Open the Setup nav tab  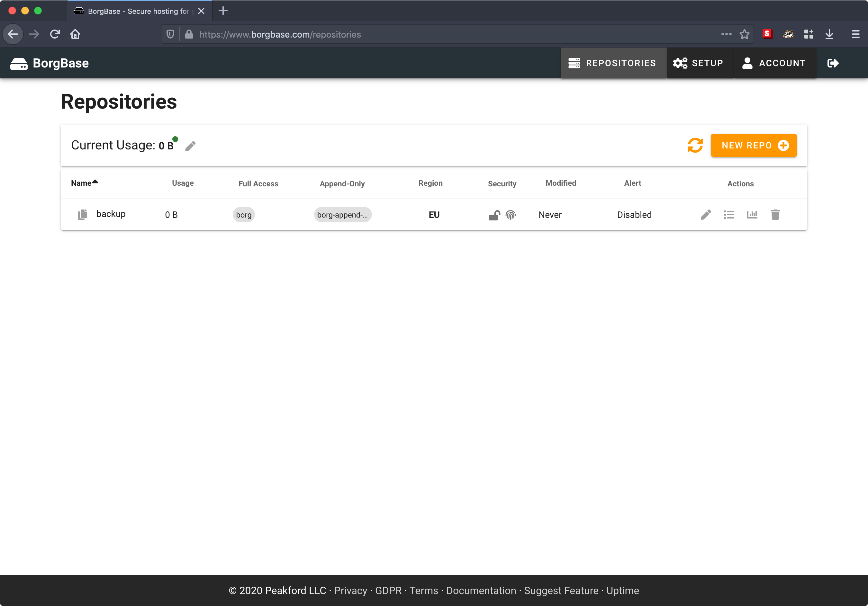point(700,63)
